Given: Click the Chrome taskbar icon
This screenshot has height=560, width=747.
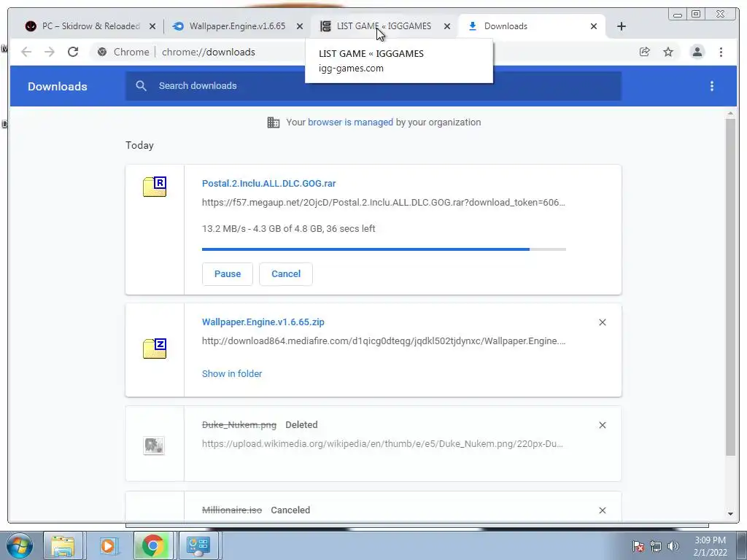Looking at the screenshot, I should click(153, 545).
